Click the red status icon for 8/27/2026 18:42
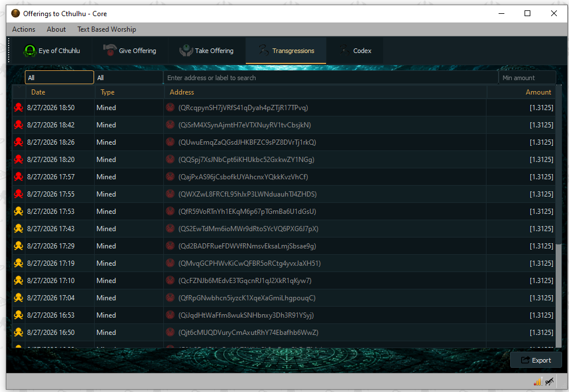This screenshot has height=392, width=569. [18, 125]
